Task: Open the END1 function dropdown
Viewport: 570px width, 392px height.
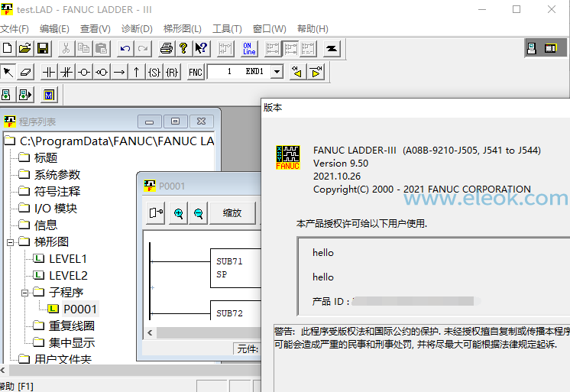Action: 277,72
